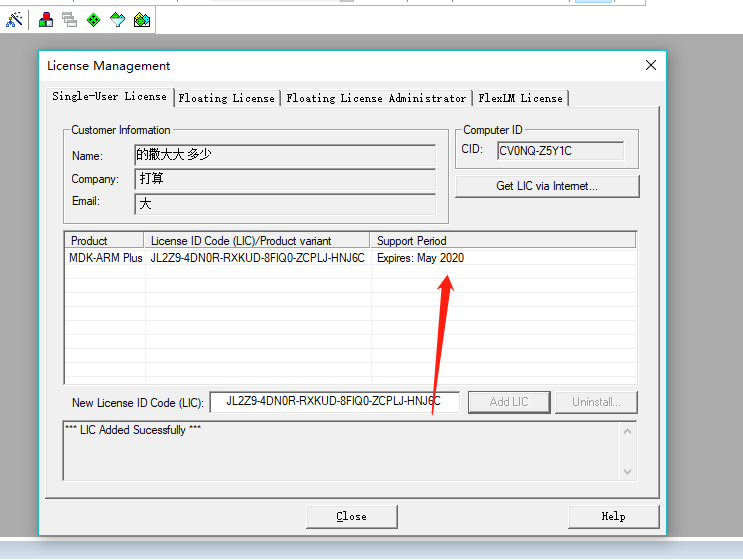
Task: Select the CID computer ID field
Action: [561, 151]
